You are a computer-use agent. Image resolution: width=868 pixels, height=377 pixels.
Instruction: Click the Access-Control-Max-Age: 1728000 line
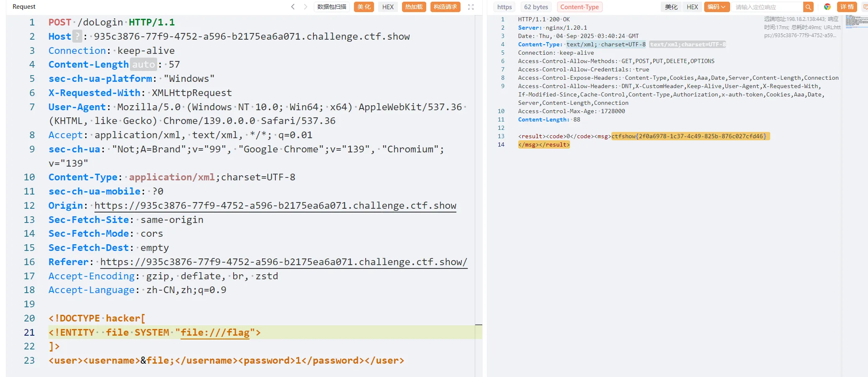[572, 111]
